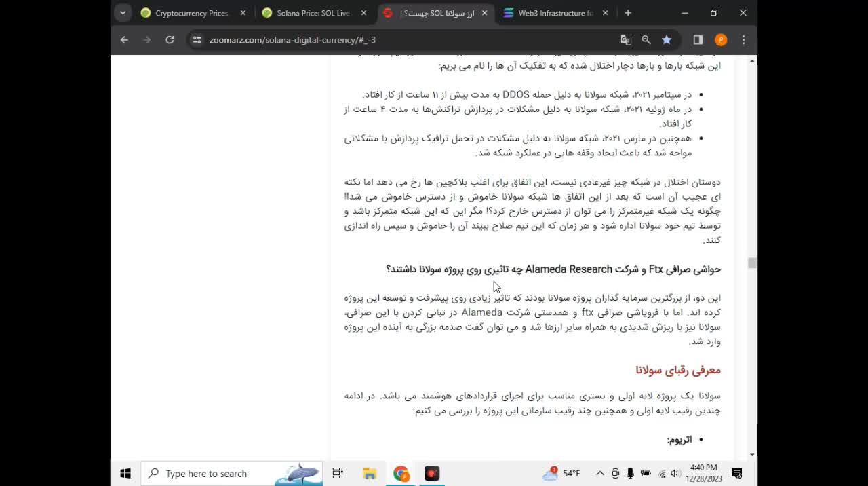Open the Chrome three-dot menu
The height and width of the screenshot is (486, 868).
tap(743, 40)
